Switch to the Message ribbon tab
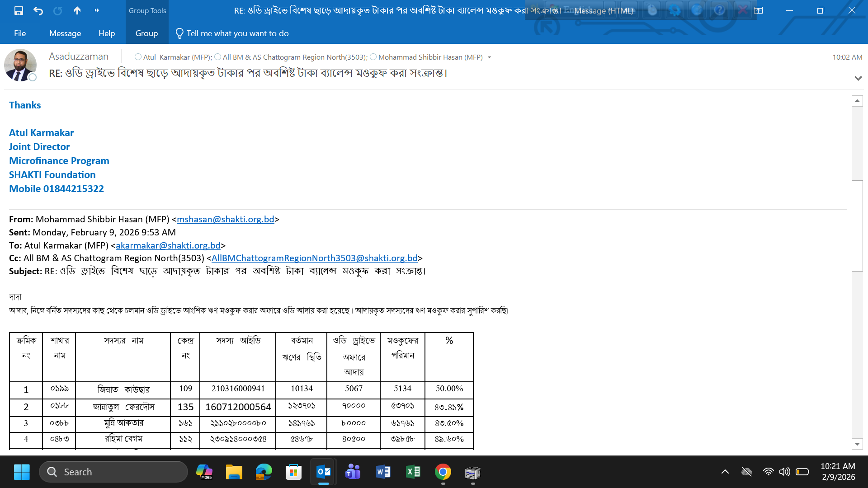 [x=65, y=33]
